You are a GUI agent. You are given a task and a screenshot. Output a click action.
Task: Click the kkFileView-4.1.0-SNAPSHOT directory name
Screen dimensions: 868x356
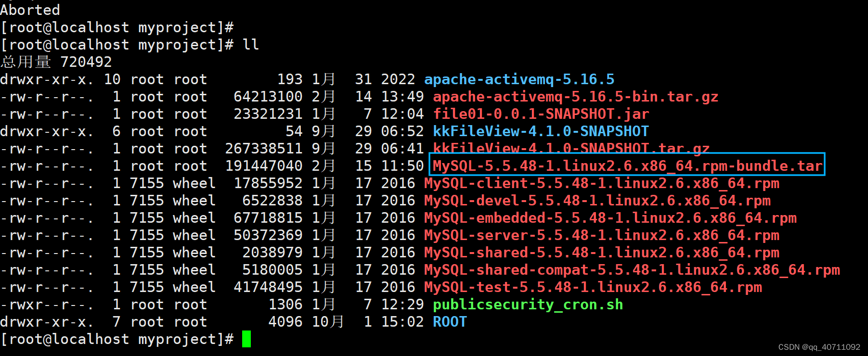point(541,131)
